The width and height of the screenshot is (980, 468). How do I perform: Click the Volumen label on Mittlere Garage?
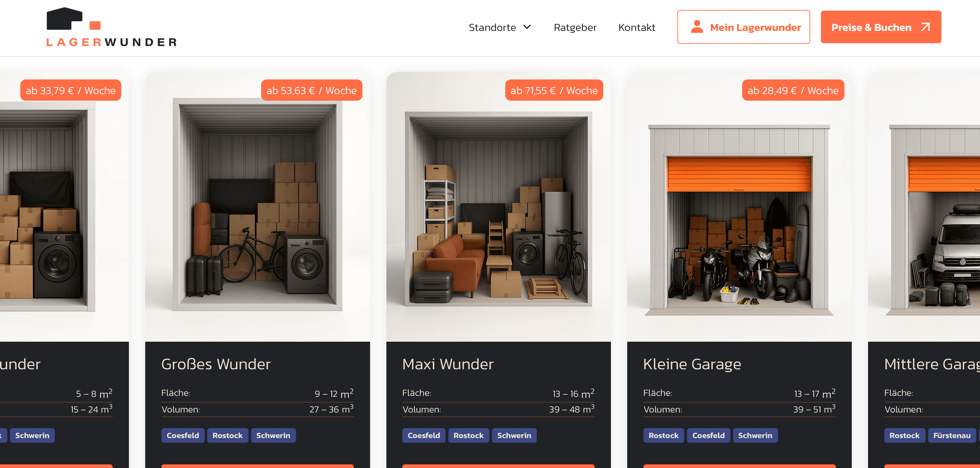[904, 409]
